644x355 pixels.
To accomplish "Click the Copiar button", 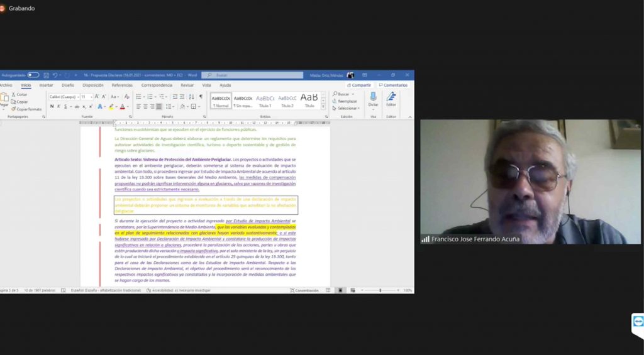I will 19,102.
